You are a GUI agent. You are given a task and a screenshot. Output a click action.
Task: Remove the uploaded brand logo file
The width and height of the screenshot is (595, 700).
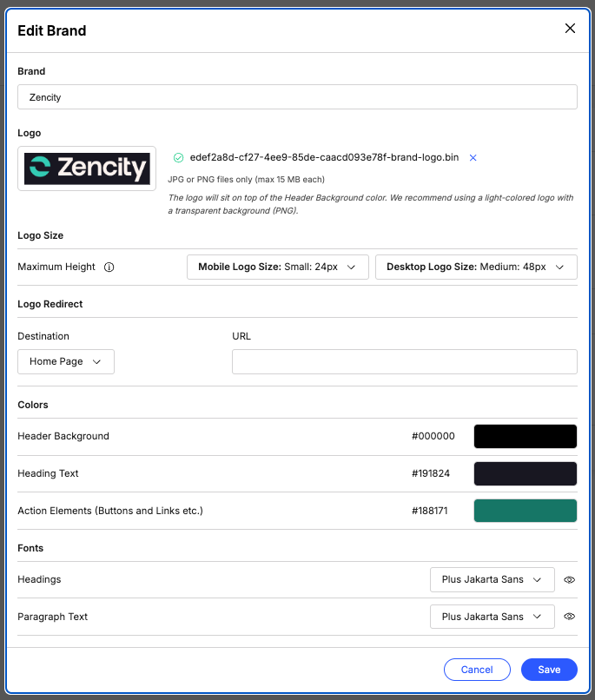(x=473, y=157)
